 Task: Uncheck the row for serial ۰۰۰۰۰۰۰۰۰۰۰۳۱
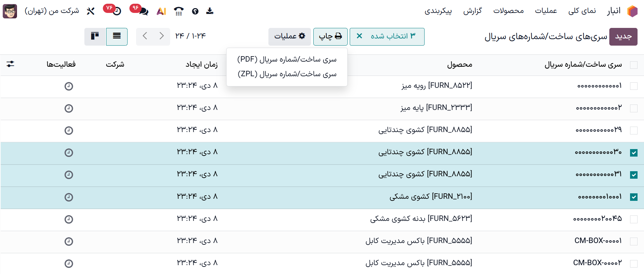pyautogui.click(x=633, y=175)
